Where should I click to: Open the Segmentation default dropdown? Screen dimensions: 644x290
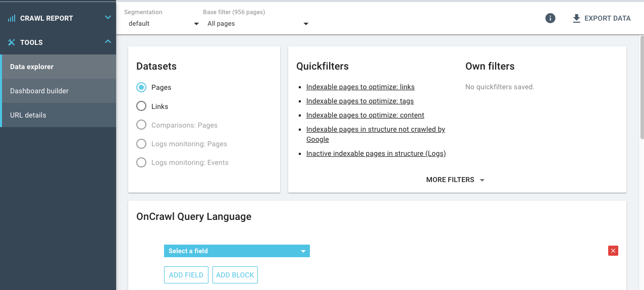pyautogui.click(x=163, y=24)
